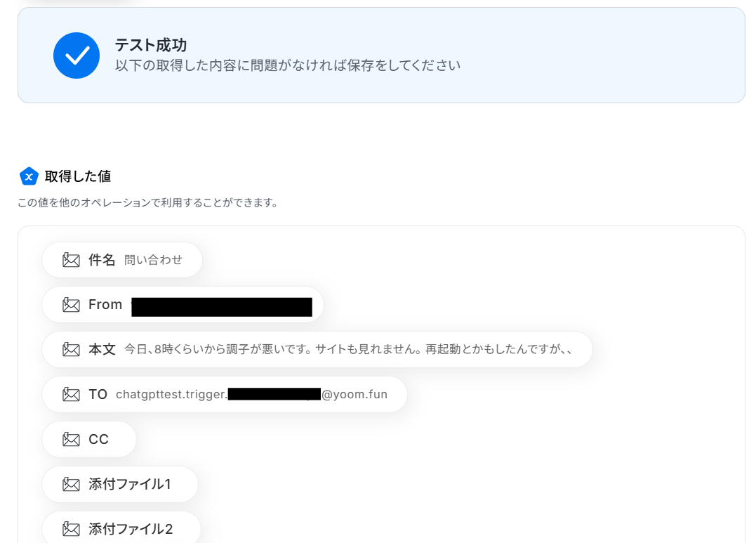This screenshot has width=756, height=543.
Task: Select the 件名 value chip 問い合わせ
Action: tap(122, 260)
